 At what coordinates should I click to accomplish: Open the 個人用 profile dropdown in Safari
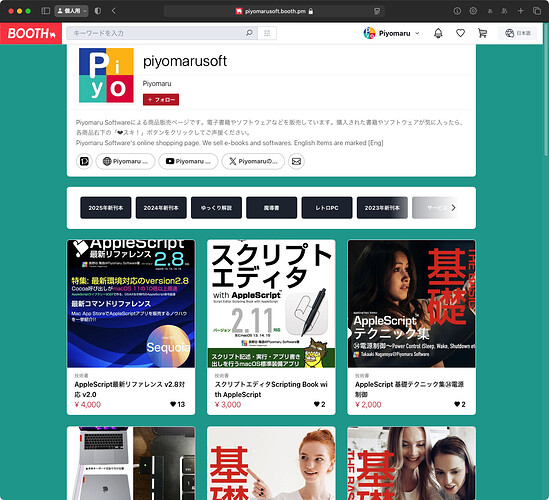click(x=71, y=11)
